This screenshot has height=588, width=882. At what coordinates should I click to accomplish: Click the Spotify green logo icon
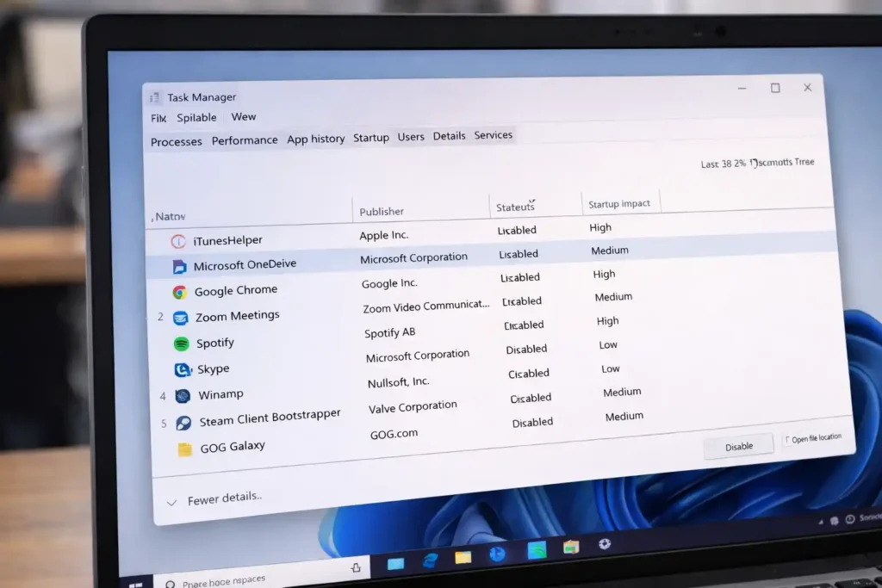click(181, 344)
